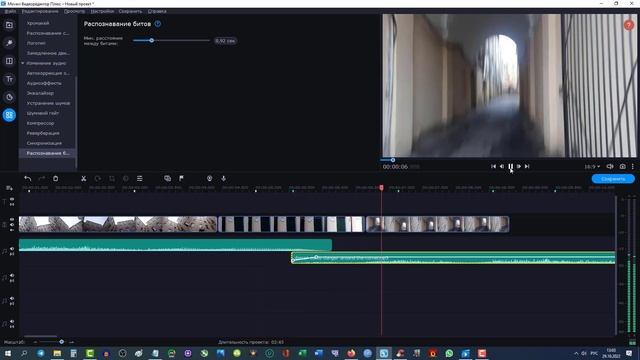Click the beat distance seconds value field
The width and height of the screenshot is (640, 360).
point(225,41)
